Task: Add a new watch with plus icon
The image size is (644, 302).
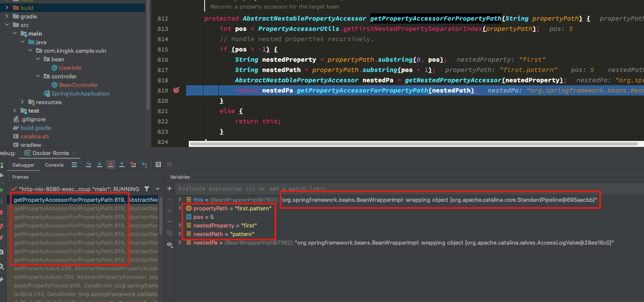Action: [x=169, y=188]
